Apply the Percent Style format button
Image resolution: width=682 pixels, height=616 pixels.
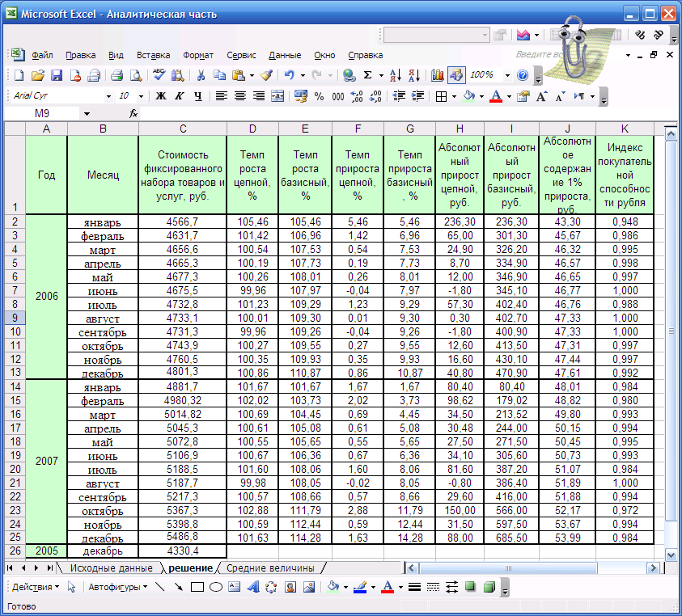click(x=319, y=96)
